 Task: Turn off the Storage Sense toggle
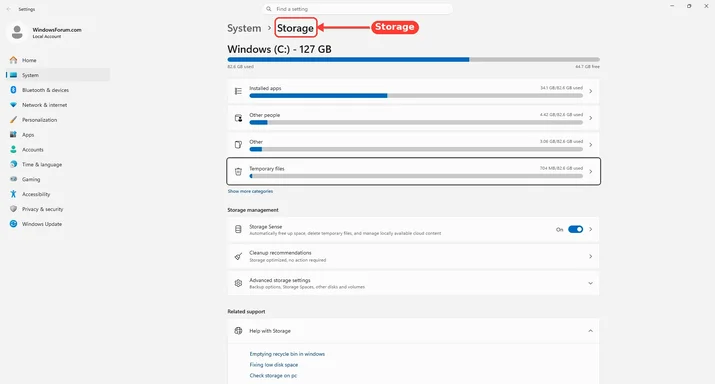pyautogui.click(x=575, y=229)
